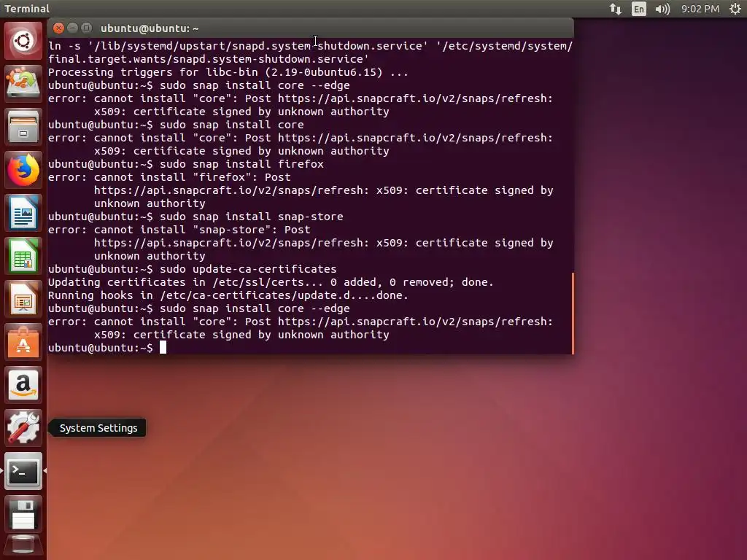This screenshot has height=560, width=747.
Task: Click the terminal title bar text ubuntu@ubuntu: ~
Action: pyautogui.click(x=150, y=28)
